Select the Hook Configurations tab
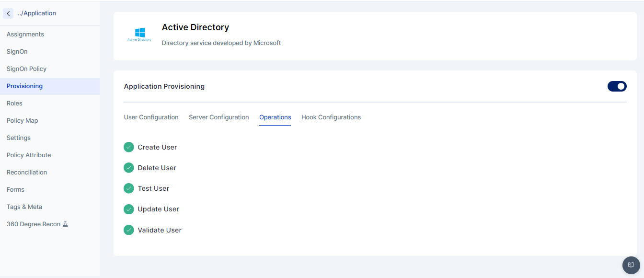This screenshot has height=278, width=644. pyautogui.click(x=331, y=117)
